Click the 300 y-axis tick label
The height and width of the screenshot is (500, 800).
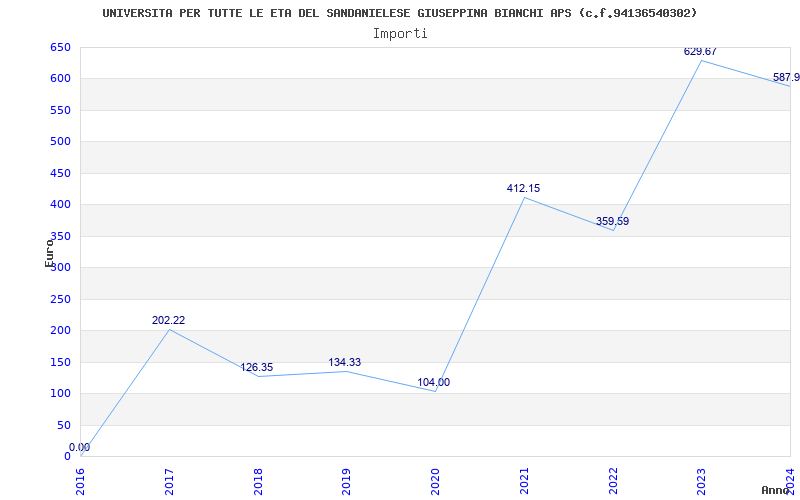60,267
